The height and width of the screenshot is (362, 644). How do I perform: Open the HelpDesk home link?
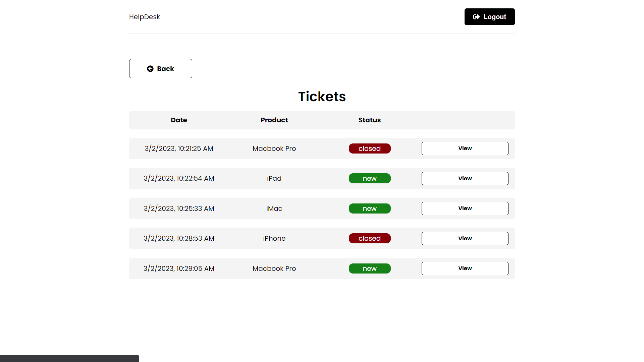(x=144, y=17)
